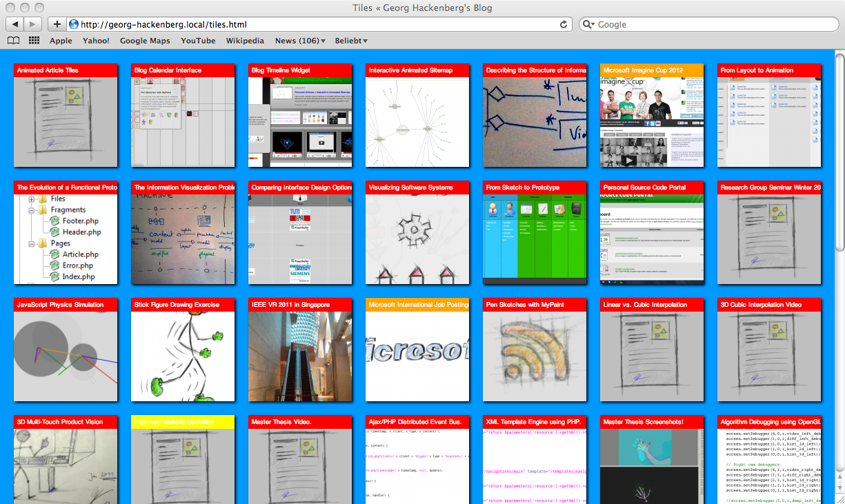This screenshot has height=504, width=845.
Task: Open the Yahoo! bookmark
Action: coord(96,41)
